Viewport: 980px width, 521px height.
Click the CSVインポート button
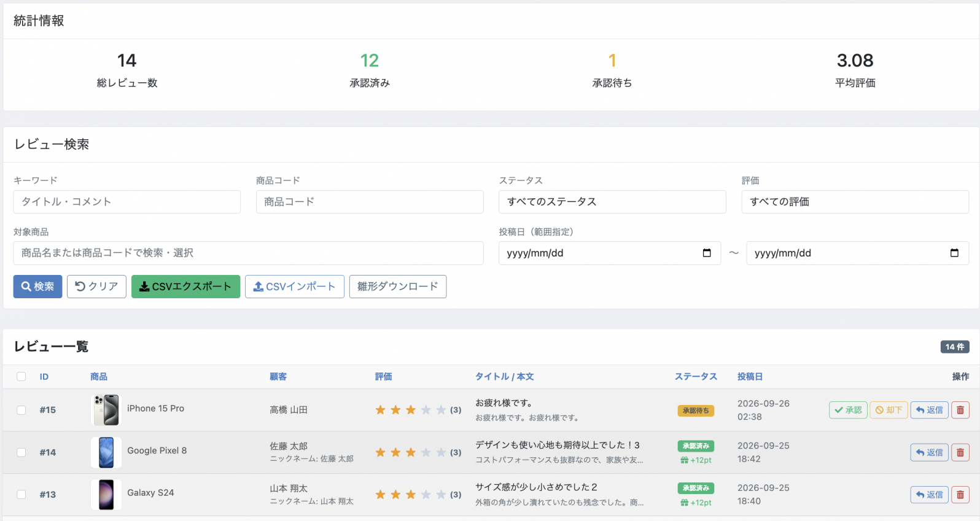295,287
